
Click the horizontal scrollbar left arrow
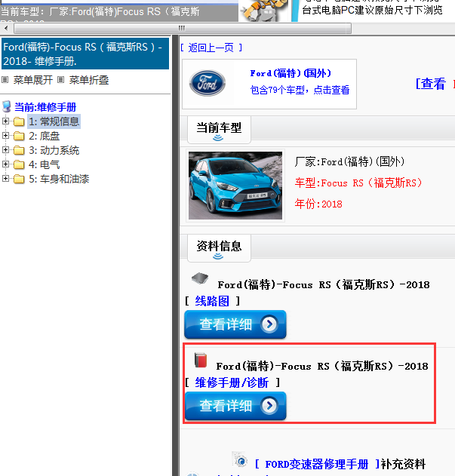(6, 29)
